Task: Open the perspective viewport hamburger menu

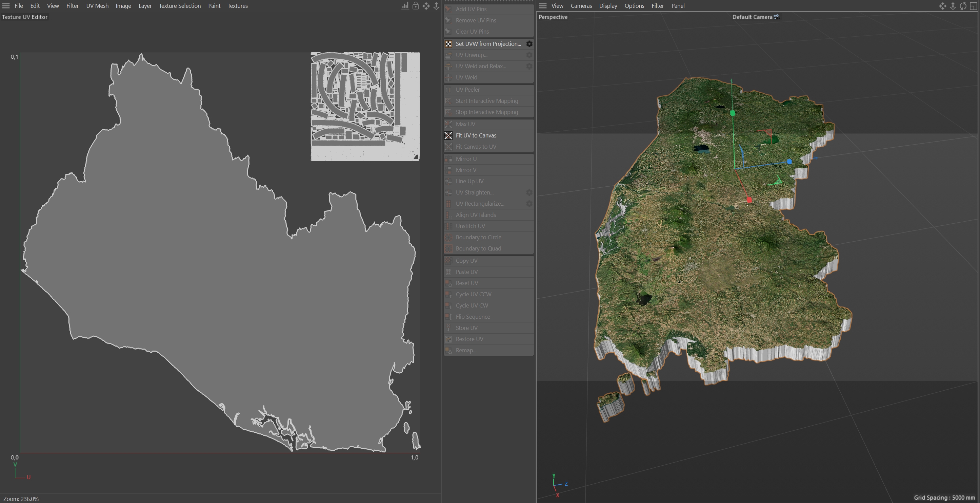Action: pyautogui.click(x=543, y=6)
